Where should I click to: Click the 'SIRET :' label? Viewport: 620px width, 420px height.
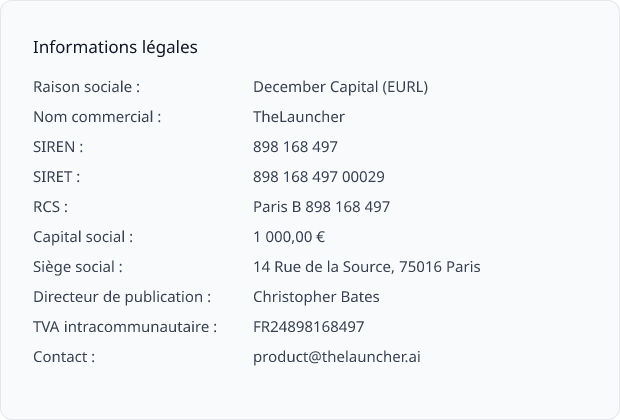click(x=56, y=177)
